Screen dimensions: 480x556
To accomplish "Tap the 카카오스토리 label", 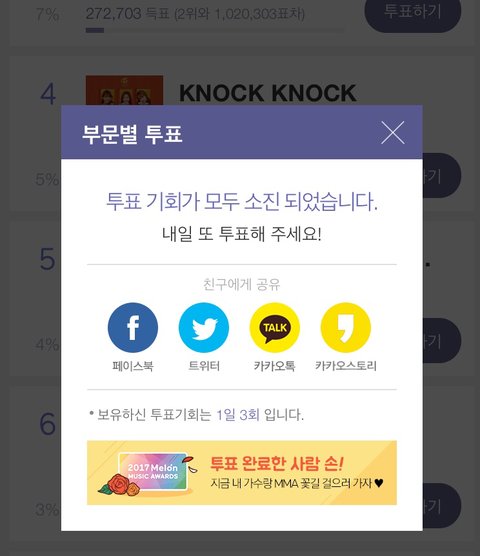I will pyautogui.click(x=346, y=366).
